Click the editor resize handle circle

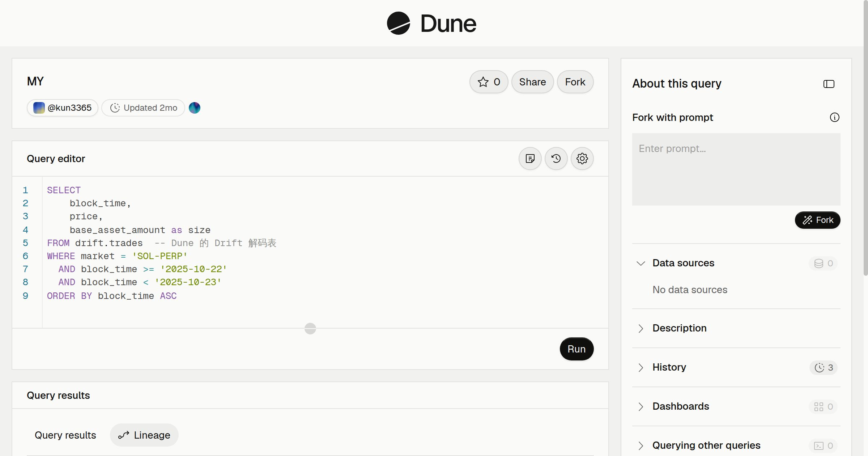(x=310, y=329)
